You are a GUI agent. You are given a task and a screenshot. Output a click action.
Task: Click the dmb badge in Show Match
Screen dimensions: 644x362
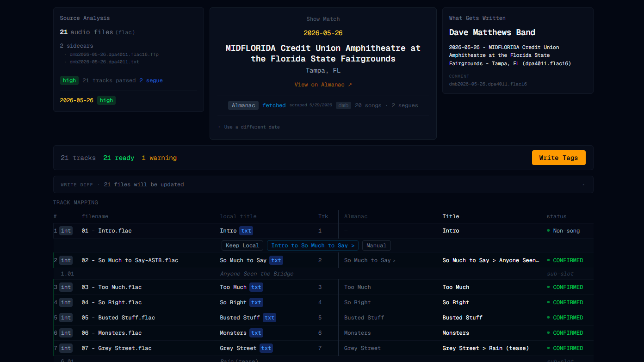[x=343, y=105]
